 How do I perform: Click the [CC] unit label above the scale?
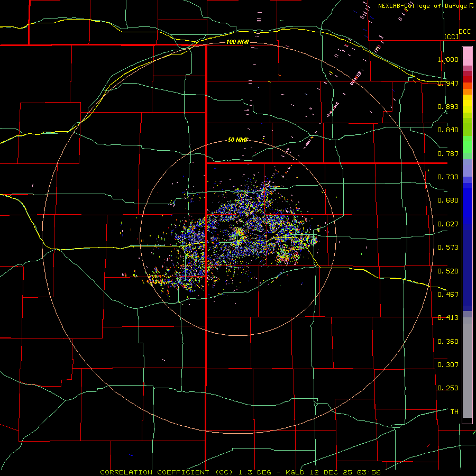452,36
